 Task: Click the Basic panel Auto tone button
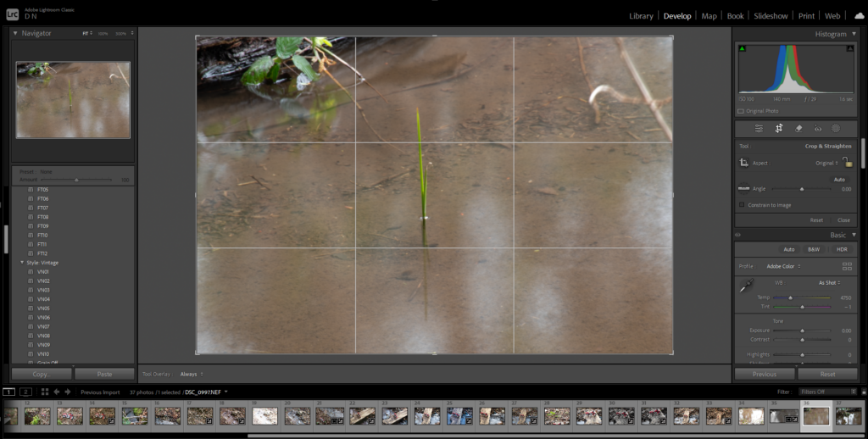[789, 250]
